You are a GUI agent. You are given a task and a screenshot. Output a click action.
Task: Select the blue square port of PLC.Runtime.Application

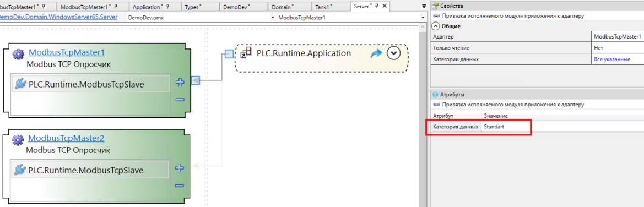tap(230, 54)
